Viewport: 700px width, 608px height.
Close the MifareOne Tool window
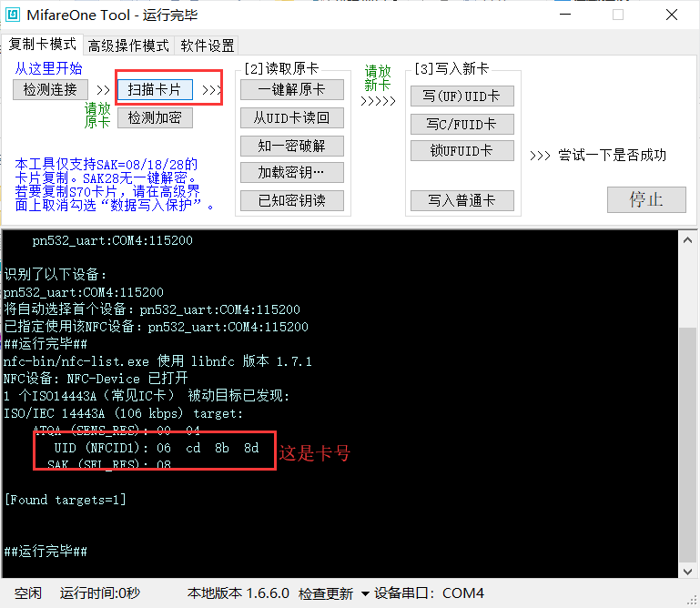pyautogui.click(x=672, y=15)
